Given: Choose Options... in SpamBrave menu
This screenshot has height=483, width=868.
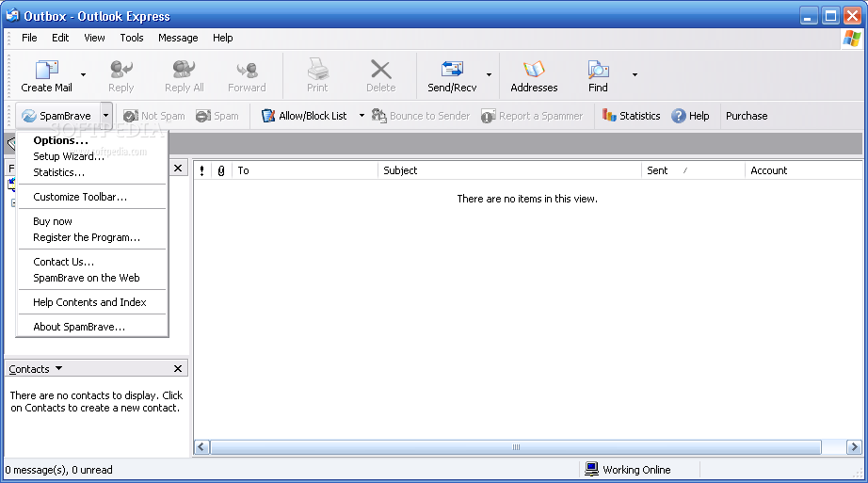Looking at the screenshot, I should coord(92,140).
